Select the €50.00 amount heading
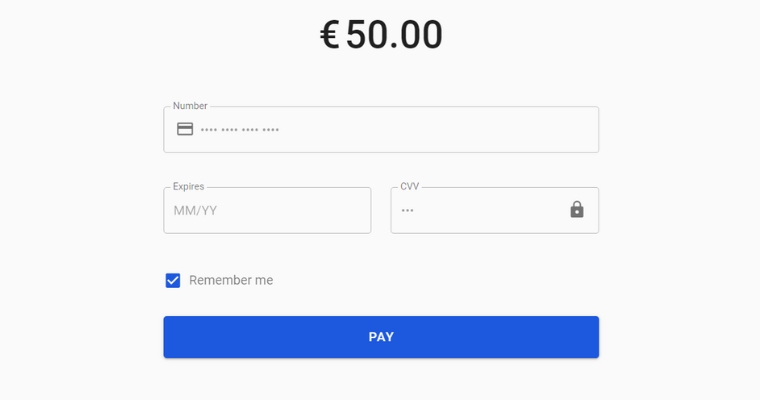The width and height of the screenshot is (760, 400). tap(381, 35)
